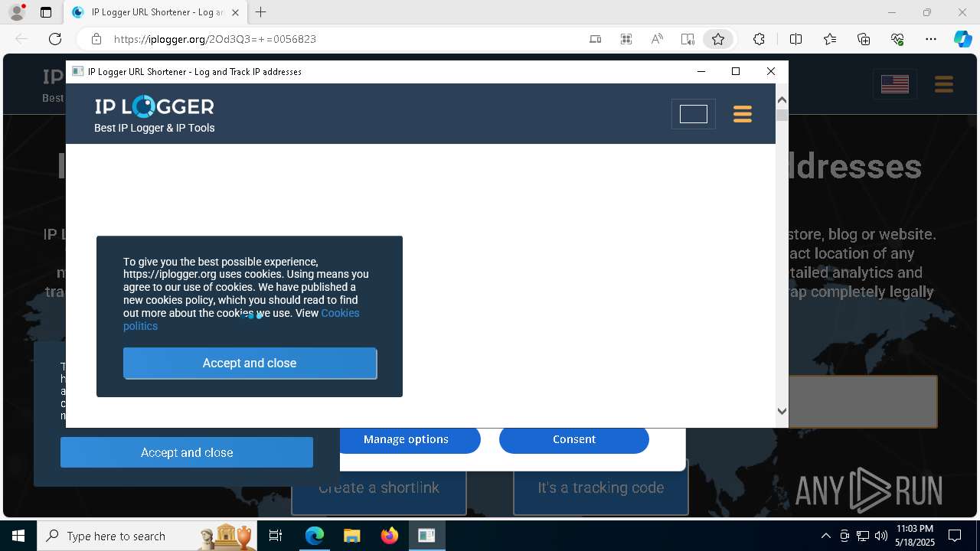Image resolution: width=980 pixels, height=551 pixels.
Task: Open the cast media to device icon
Action: [595, 39]
